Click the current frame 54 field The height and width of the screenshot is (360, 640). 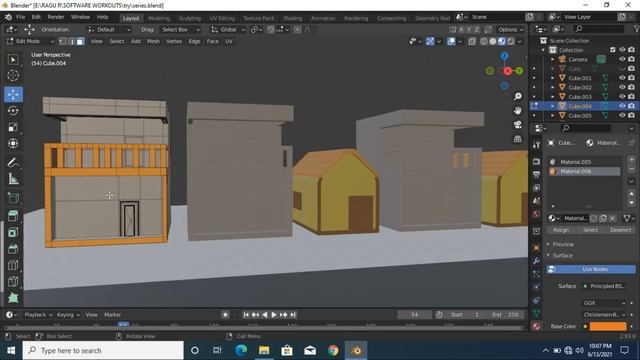pos(414,315)
